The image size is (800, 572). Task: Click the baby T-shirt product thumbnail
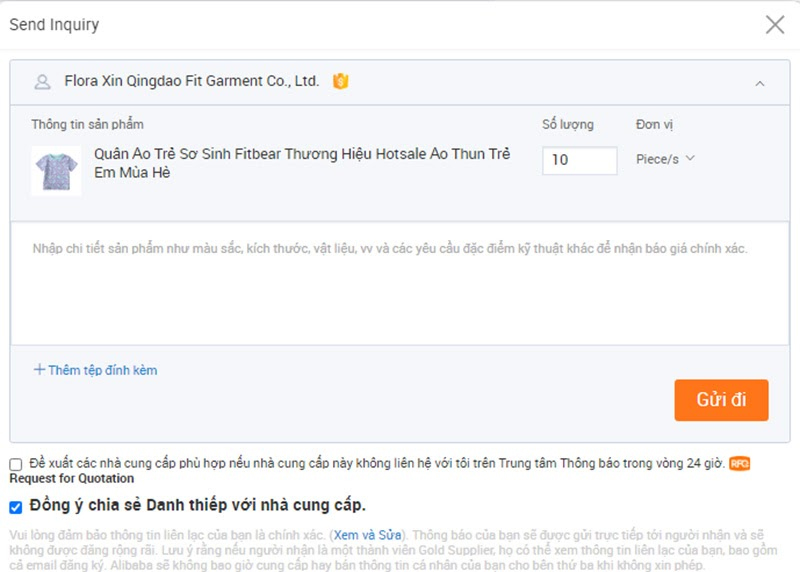click(56, 170)
